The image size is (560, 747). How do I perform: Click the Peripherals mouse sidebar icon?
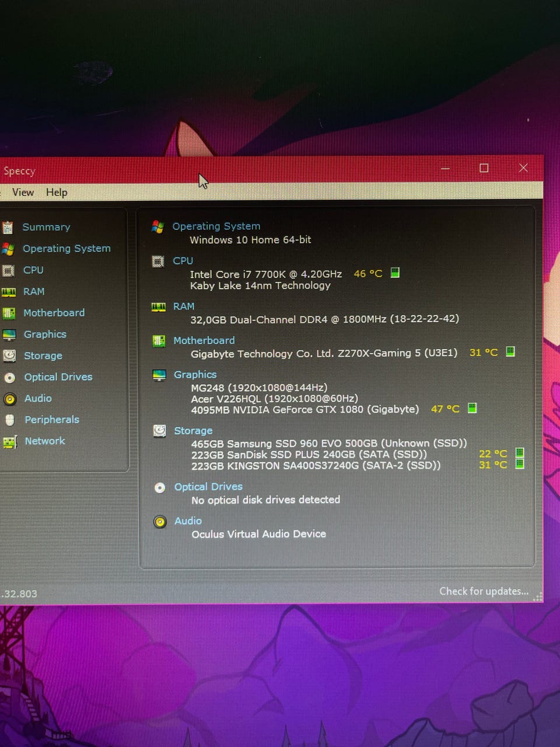pos(10,420)
